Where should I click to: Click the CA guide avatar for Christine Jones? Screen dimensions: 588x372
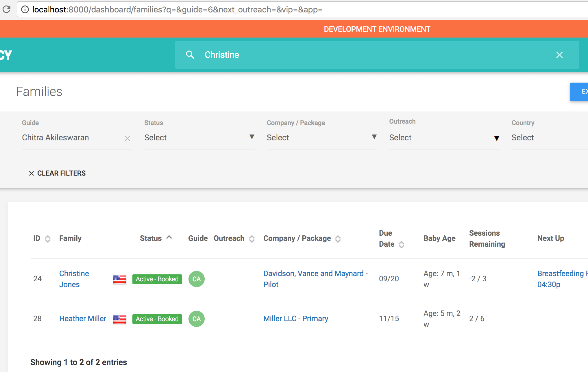196,279
